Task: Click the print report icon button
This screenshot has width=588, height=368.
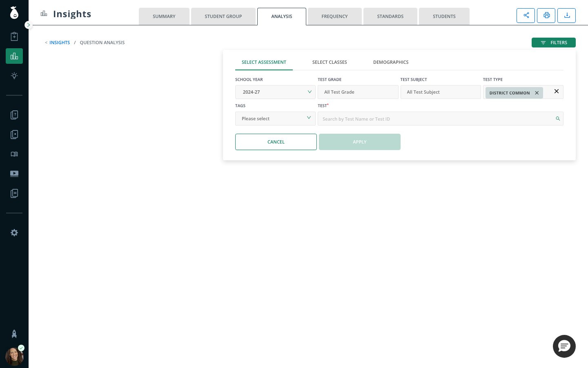Action: [x=546, y=16]
